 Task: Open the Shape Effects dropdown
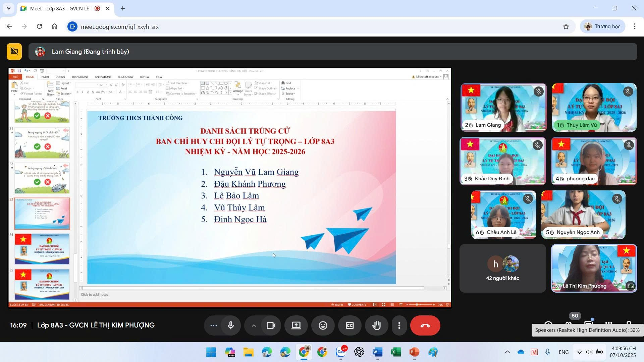[x=266, y=94]
